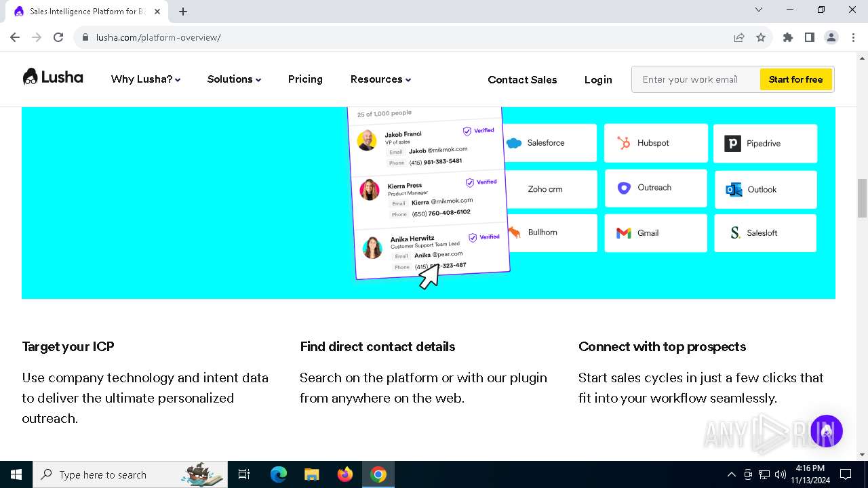Click Jakob Franci's profile photo
This screenshot has height=488, width=868.
[367, 140]
